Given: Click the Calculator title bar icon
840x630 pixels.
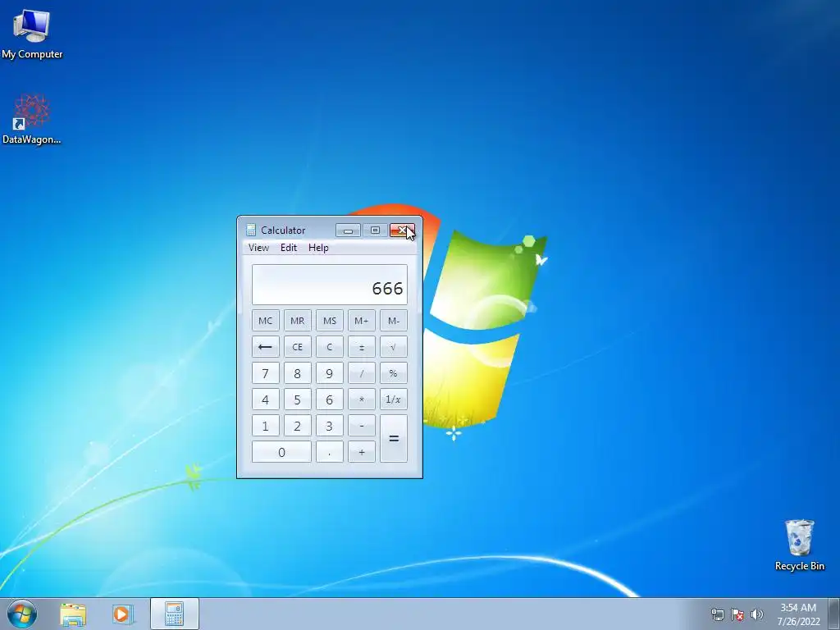Looking at the screenshot, I should click(x=251, y=230).
